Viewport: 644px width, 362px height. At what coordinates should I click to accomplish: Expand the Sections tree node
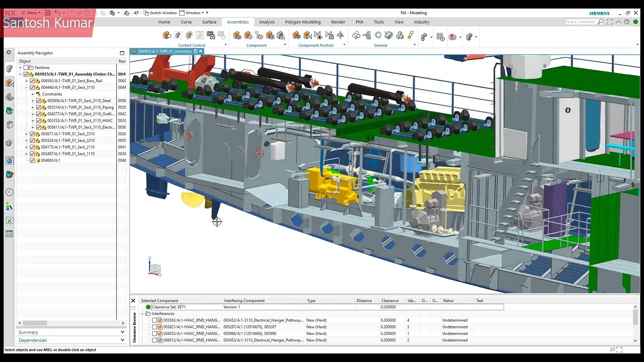coord(20,67)
